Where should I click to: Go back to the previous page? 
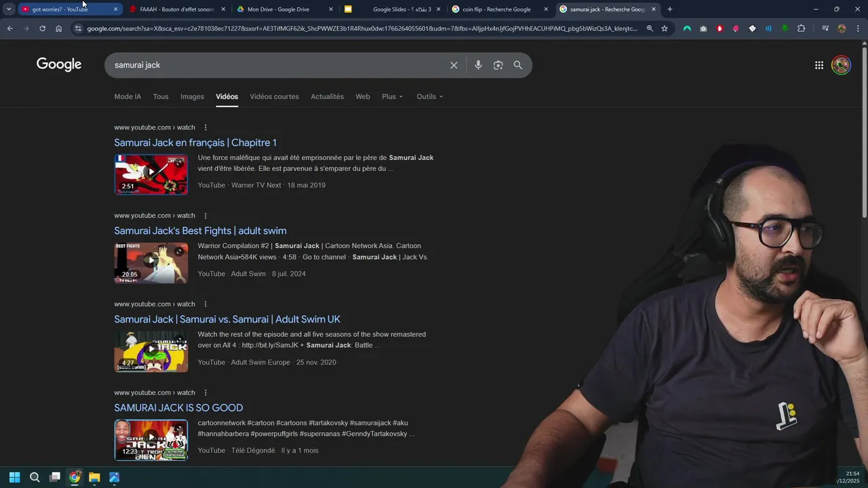[9, 28]
